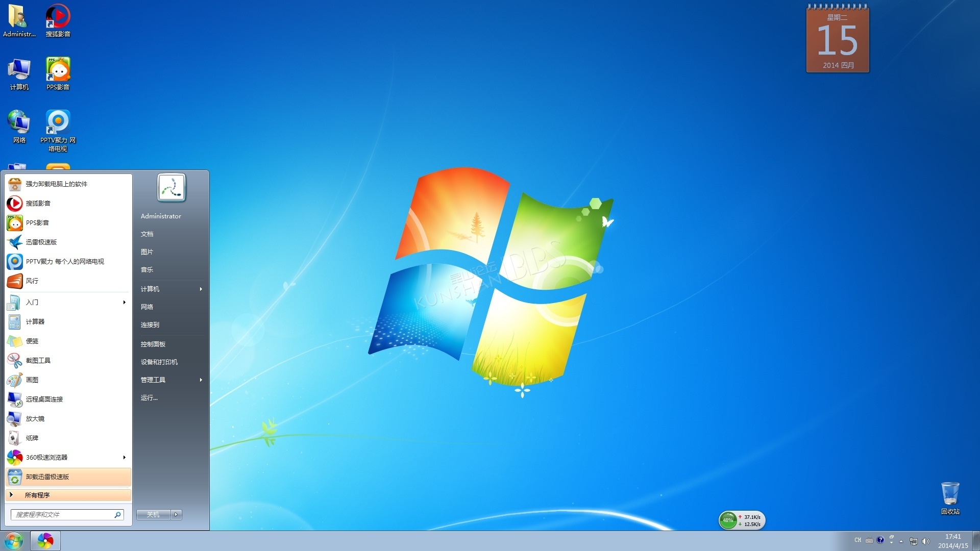This screenshot has width=980, height=551.
Task: Open 计算器 calculator in Start menu
Action: click(x=68, y=322)
